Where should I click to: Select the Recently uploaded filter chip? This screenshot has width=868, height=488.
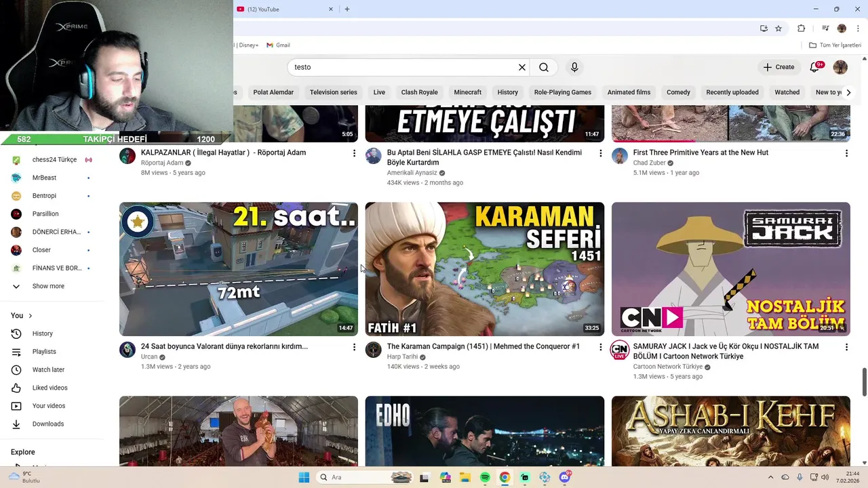click(732, 92)
